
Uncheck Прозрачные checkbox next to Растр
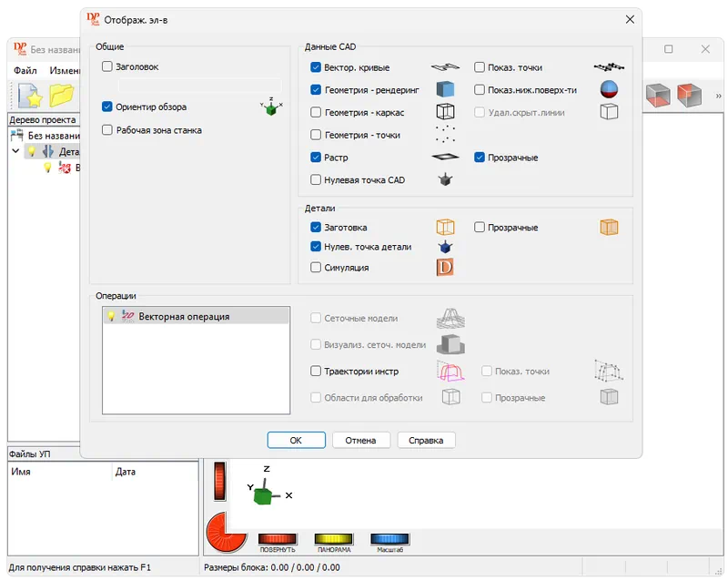pos(480,158)
